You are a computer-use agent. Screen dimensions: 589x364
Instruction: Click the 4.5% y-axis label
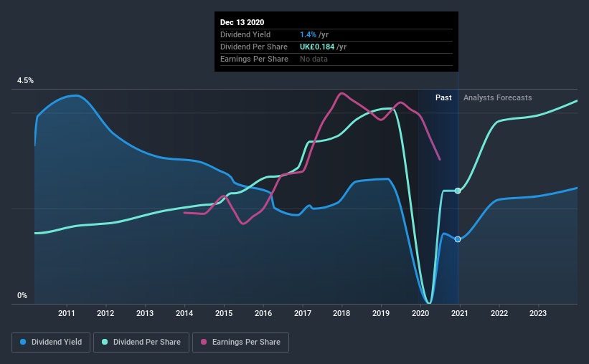pyautogui.click(x=25, y=81)
